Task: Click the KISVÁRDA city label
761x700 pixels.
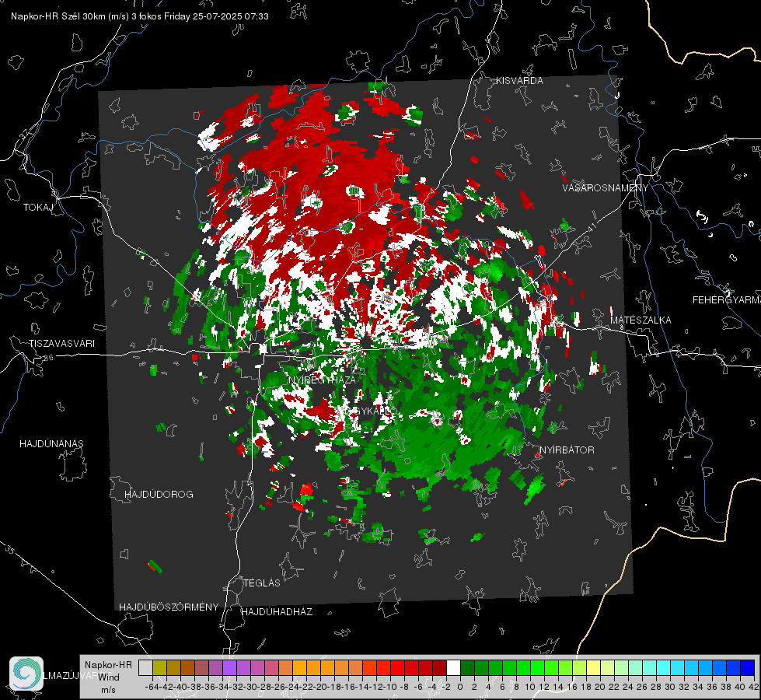Action: [x=519, y=81]
